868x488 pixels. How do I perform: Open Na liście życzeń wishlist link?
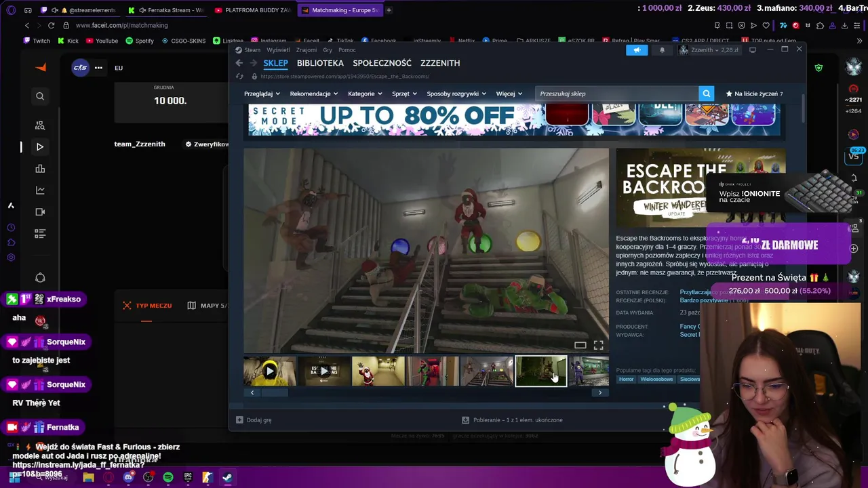tap(754, 94)
